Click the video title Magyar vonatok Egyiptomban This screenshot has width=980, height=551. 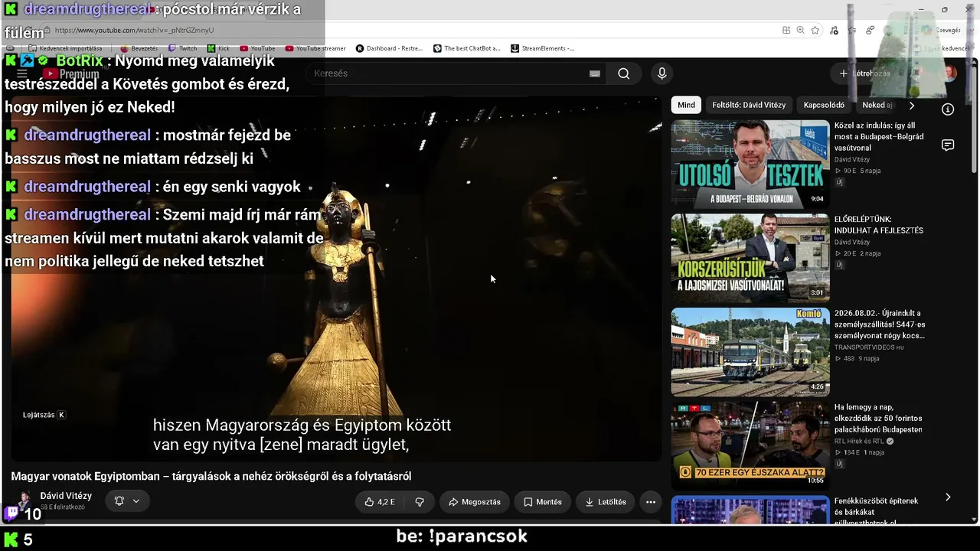(211, 476)
